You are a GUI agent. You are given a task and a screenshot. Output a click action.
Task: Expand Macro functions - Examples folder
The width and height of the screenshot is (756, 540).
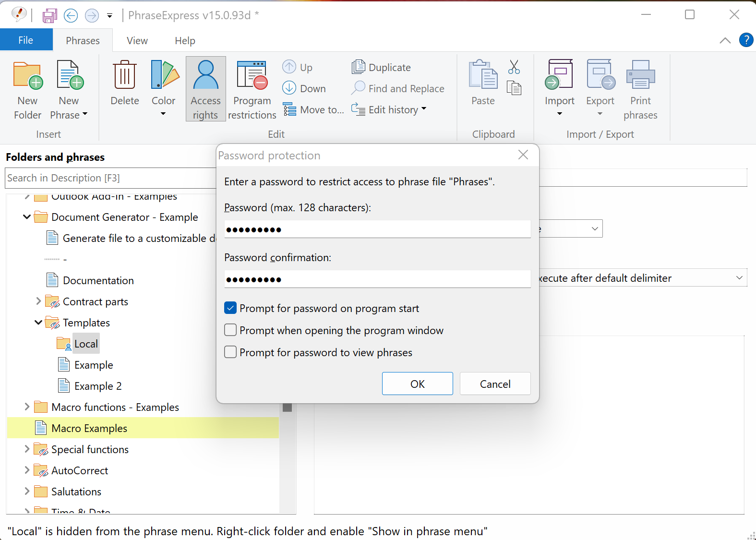pos(27,407)
